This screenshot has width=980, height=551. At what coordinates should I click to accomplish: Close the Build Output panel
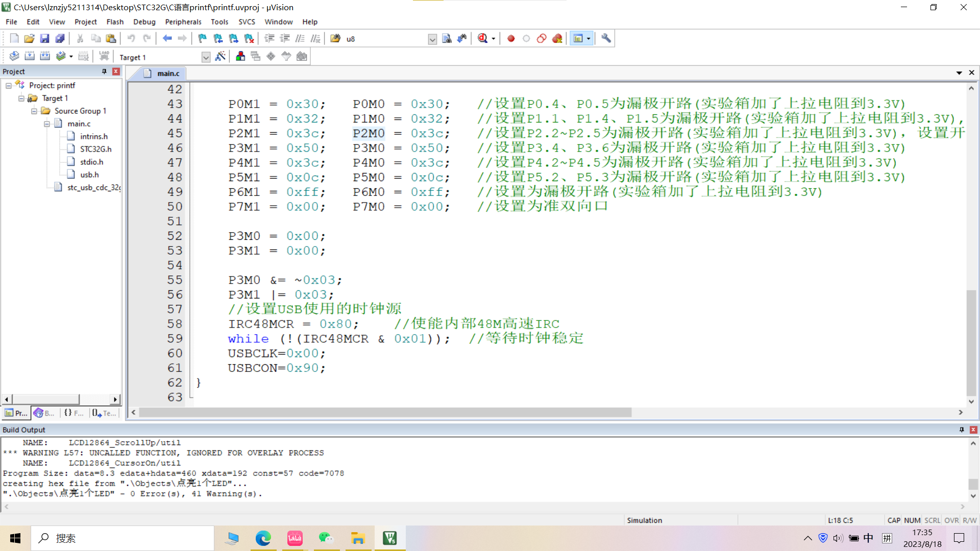coord(973,430)
